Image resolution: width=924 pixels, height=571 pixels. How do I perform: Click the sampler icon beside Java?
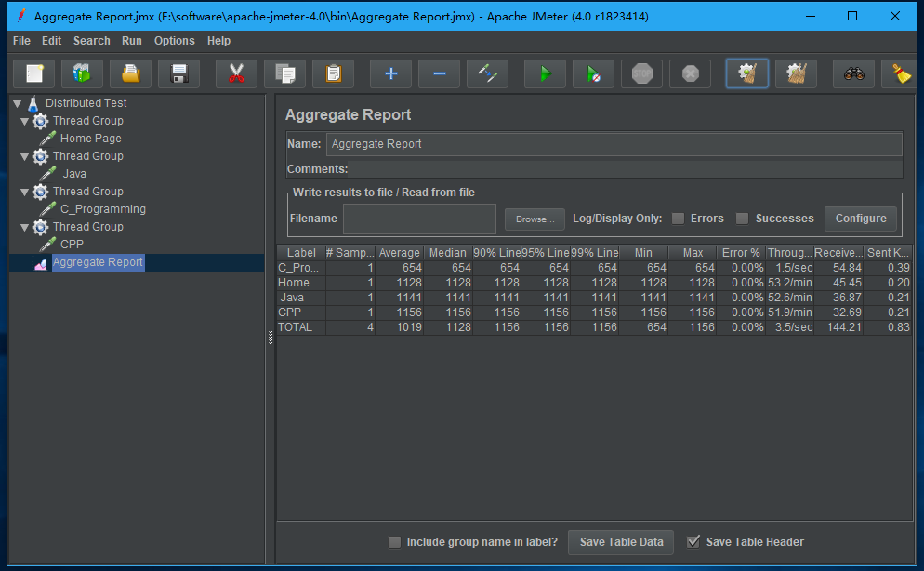point(47,174)
